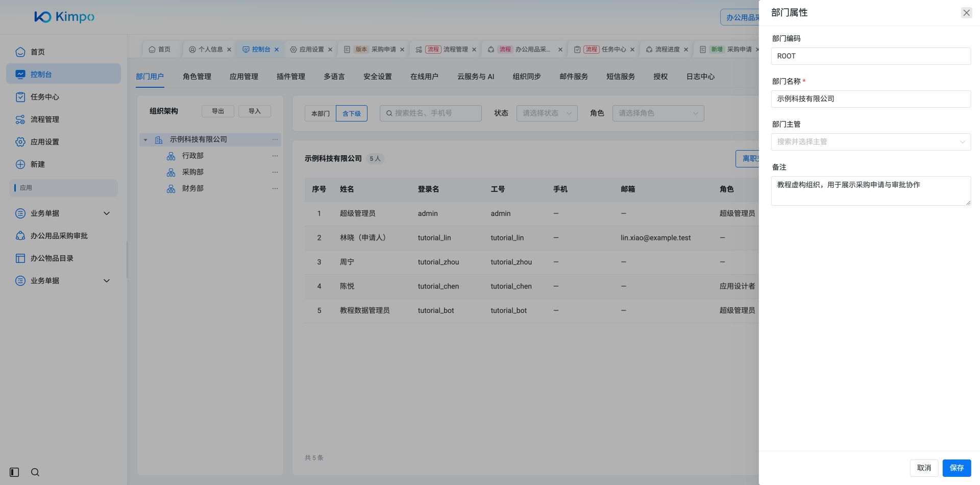Close the 控制台 tab
980x485 pixels.
[277, 50]
